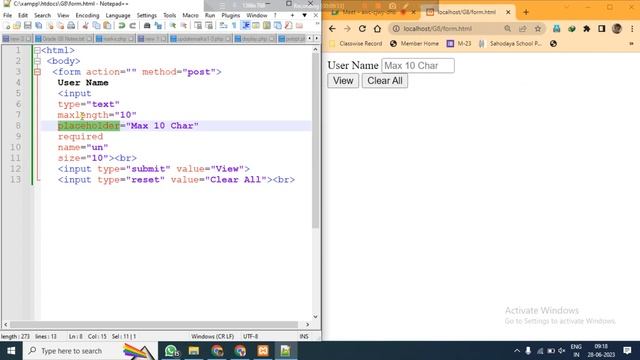Open the Macro menu in Notepad++

[x=190, y=15]
